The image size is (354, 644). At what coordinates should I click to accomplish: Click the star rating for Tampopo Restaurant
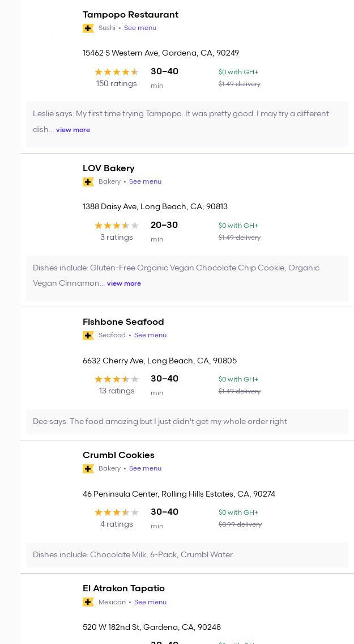pos(116,72)
